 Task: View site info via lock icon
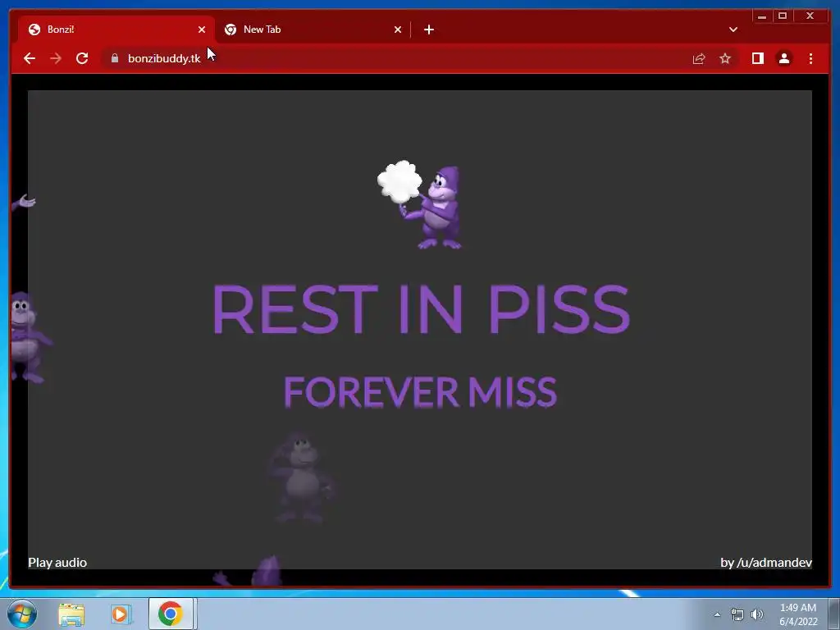(x=115, y=58)
